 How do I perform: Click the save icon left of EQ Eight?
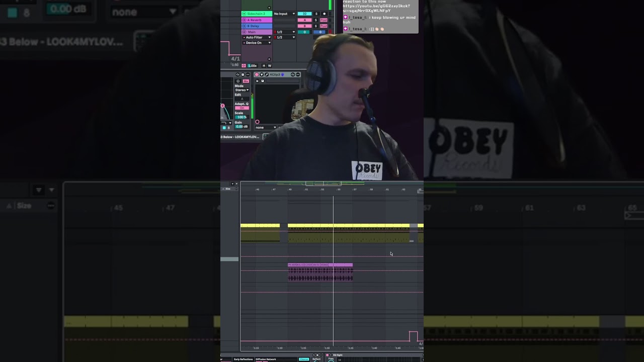tap(317, 355)
